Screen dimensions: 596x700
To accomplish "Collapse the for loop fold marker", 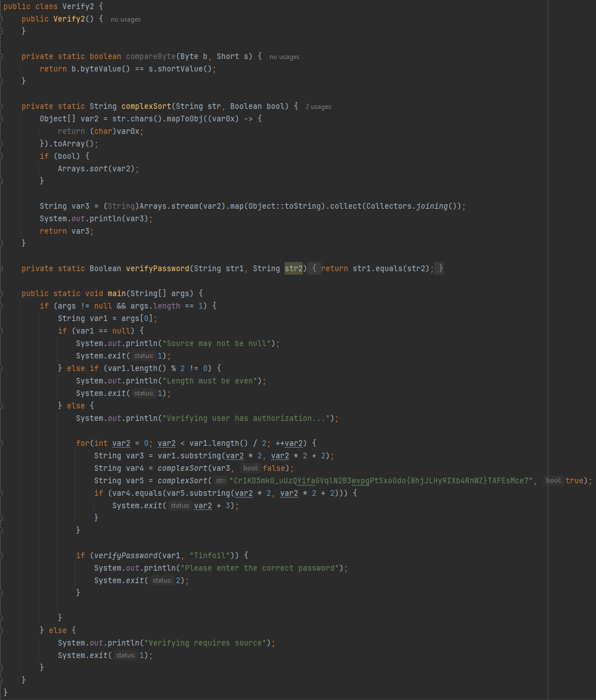I will [x=2, y=443].
